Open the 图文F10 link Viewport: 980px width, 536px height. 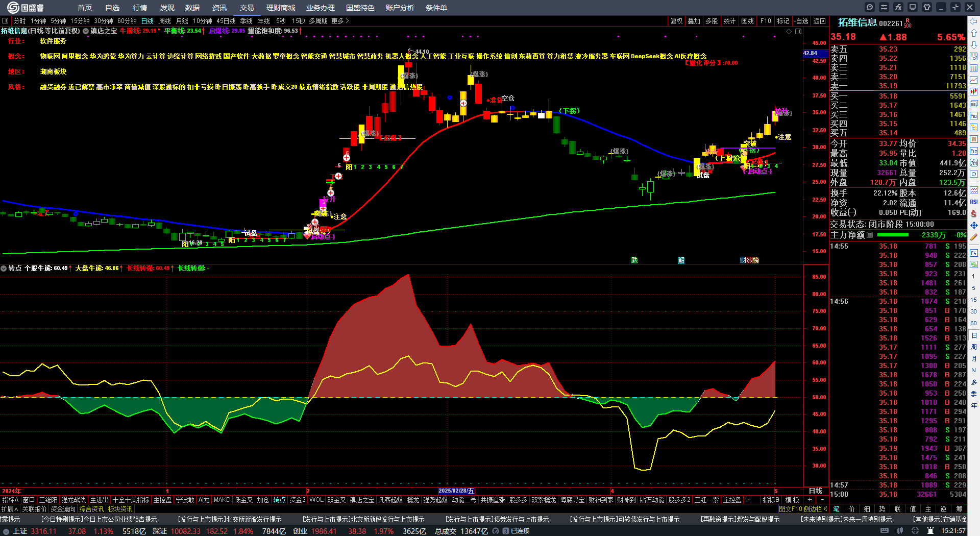(x=791, y=509)
